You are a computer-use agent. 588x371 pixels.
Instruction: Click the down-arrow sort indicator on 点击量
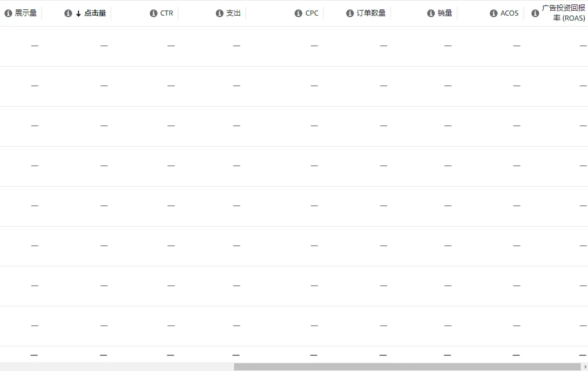pyautogui.click(x=78, y=13)
